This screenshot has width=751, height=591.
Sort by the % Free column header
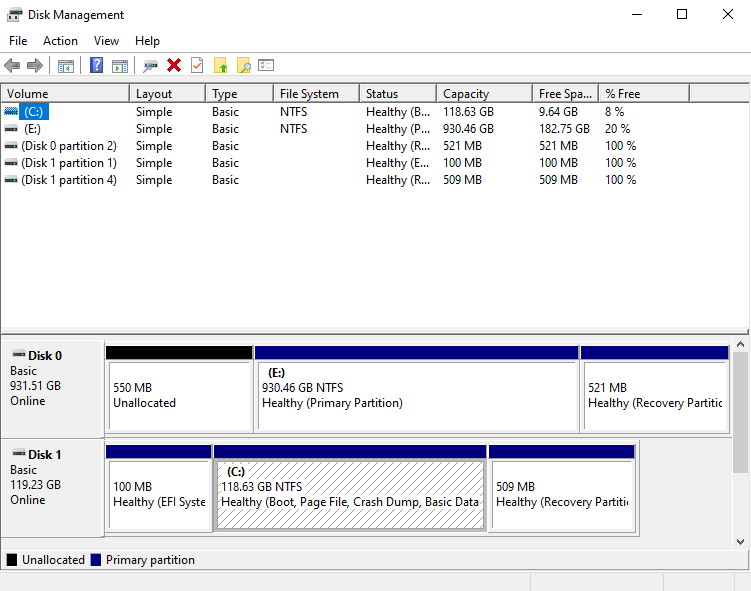(x=644, y=93)
